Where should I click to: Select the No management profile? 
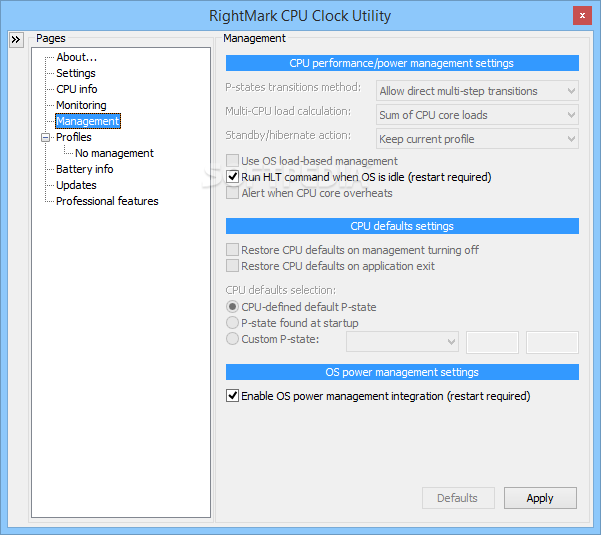(114, 153)
